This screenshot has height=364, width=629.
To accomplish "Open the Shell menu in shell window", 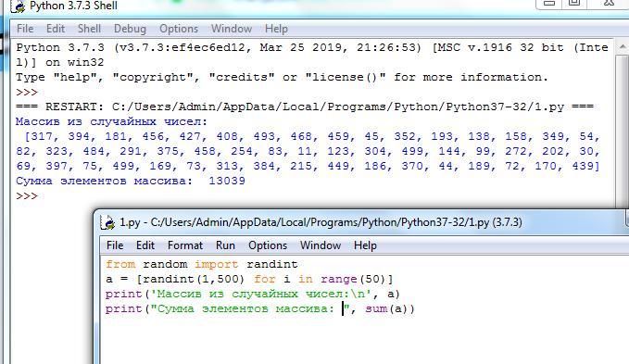I will [89, 29].
